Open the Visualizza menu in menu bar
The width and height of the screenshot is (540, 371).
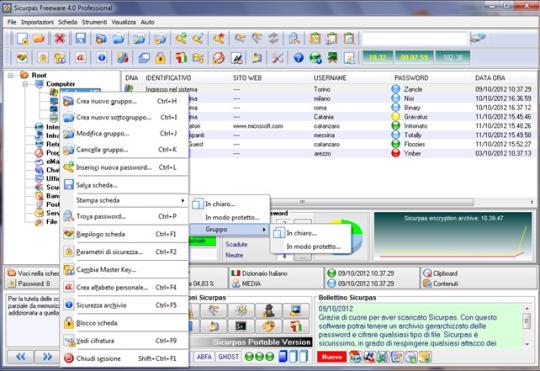[x=124, y=22]
